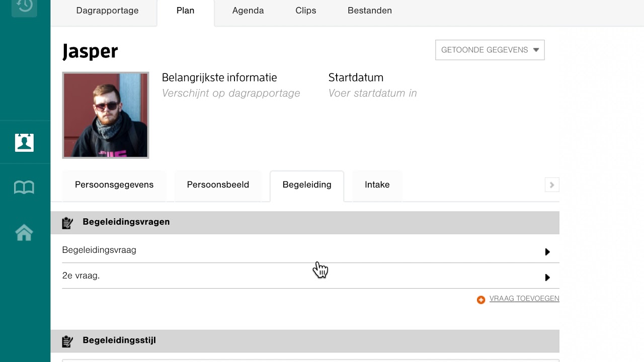Click the Jasper name heading

coord(90,51)
